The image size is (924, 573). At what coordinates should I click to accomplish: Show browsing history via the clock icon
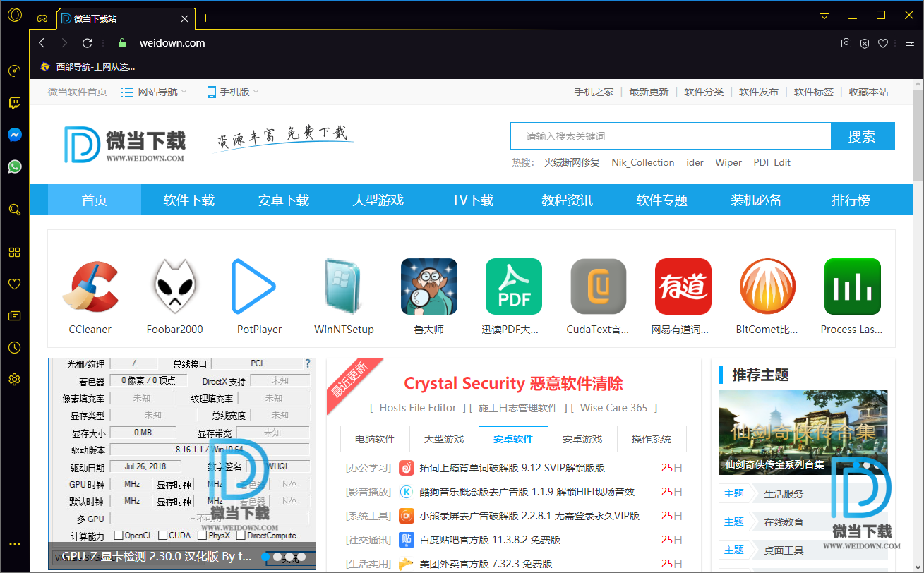pyautogui.click(x=15, y=348)
